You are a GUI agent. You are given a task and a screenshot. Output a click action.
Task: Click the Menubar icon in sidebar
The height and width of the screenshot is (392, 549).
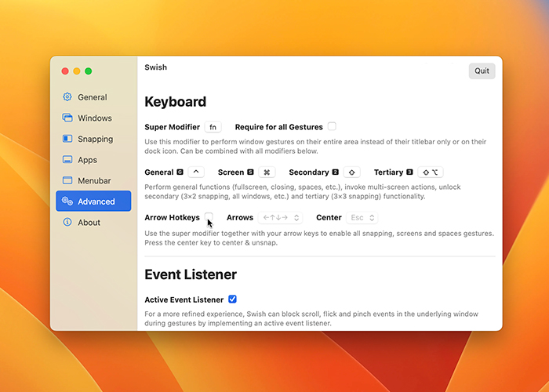[67, 180]
